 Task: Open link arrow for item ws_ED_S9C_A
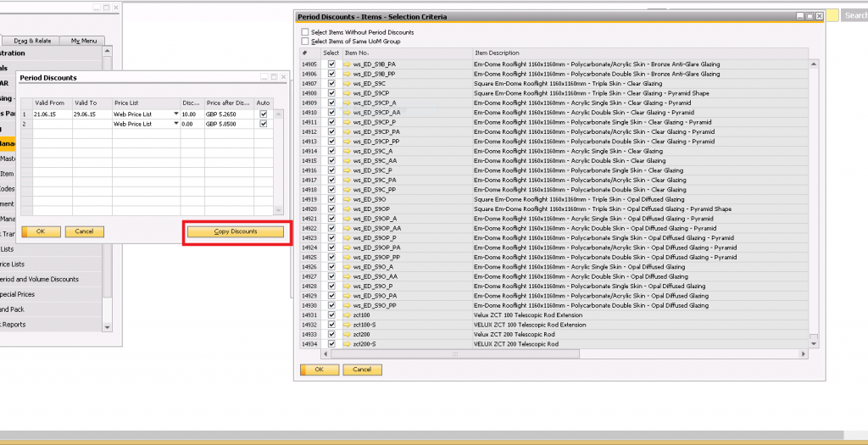347,151
